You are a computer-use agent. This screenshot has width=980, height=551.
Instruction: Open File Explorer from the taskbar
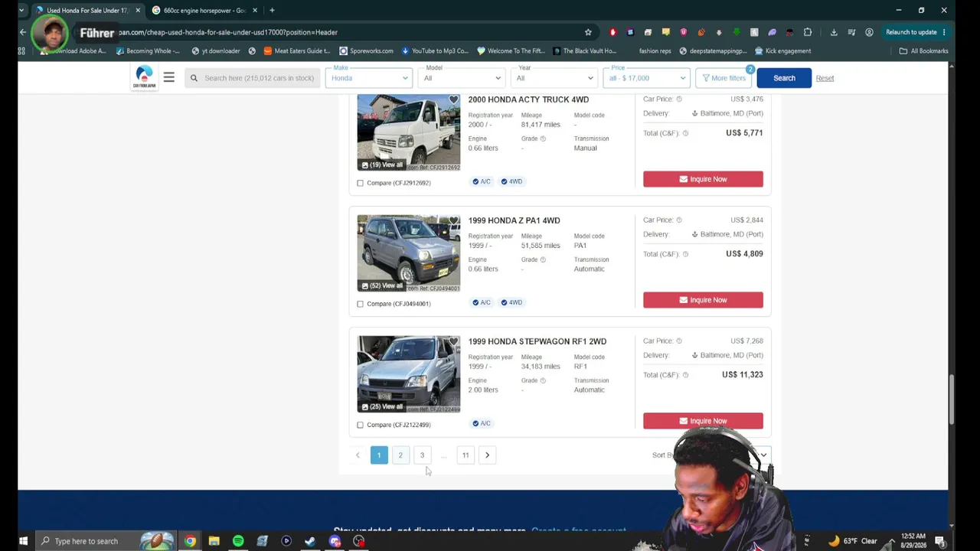(214, 541)
